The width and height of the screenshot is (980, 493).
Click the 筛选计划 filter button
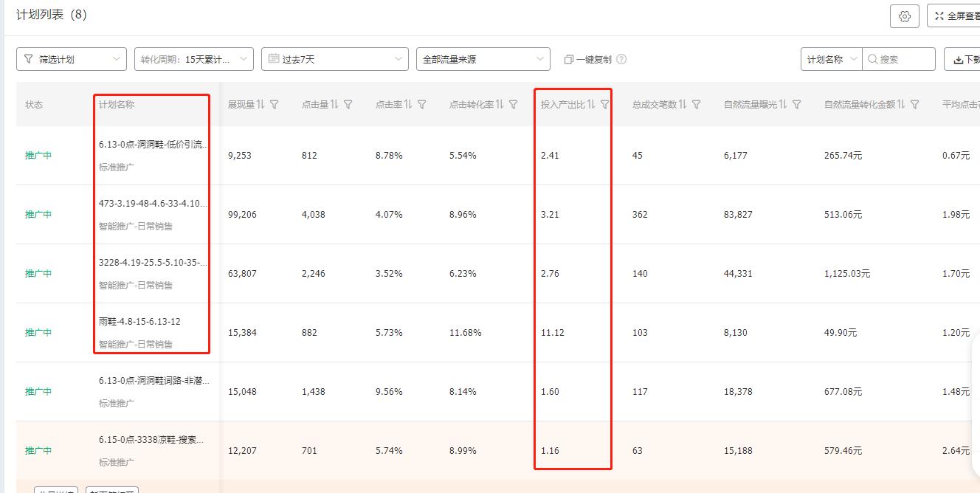pos(71,59)
